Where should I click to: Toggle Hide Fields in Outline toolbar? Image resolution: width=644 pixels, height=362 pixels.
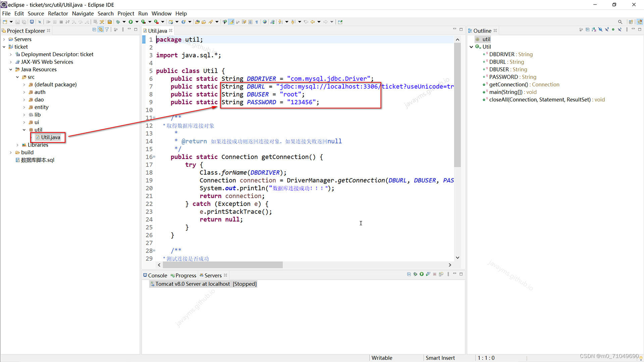tap(600, 30)
